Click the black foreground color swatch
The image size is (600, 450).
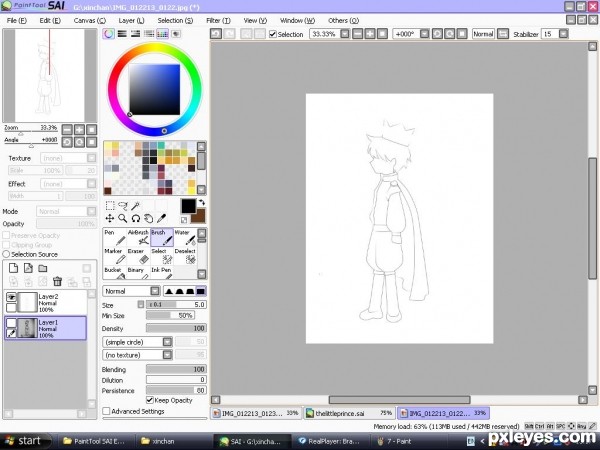pyautogui.click(x=188, y=206)
